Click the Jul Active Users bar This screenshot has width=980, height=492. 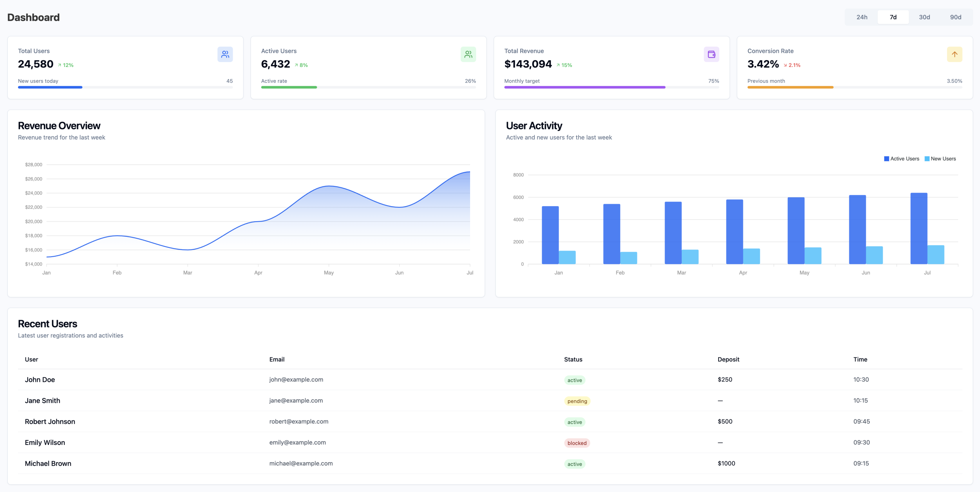918,228
